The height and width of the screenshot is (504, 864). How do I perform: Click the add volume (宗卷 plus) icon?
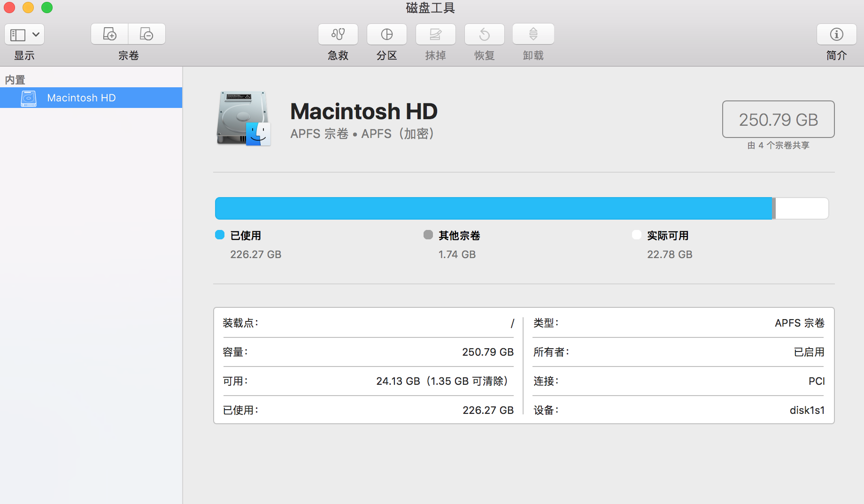[x=109, y=34]
